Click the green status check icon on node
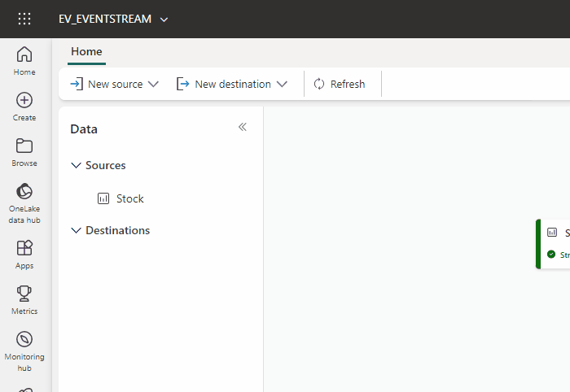570x392 pixels. 551,255
